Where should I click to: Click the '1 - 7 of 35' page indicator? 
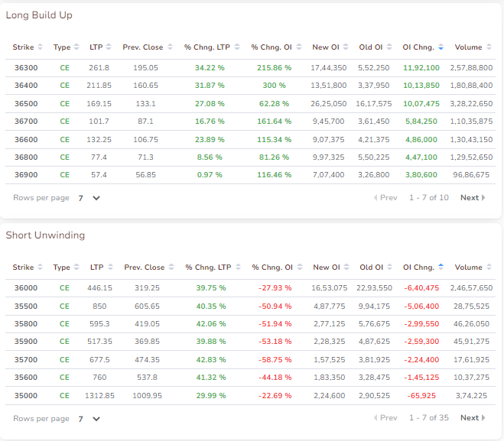click(429, 417)
